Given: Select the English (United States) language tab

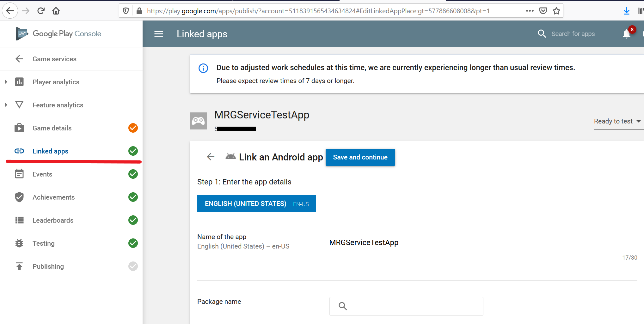Looking at the screenshot, I should [x=256, y=204].
